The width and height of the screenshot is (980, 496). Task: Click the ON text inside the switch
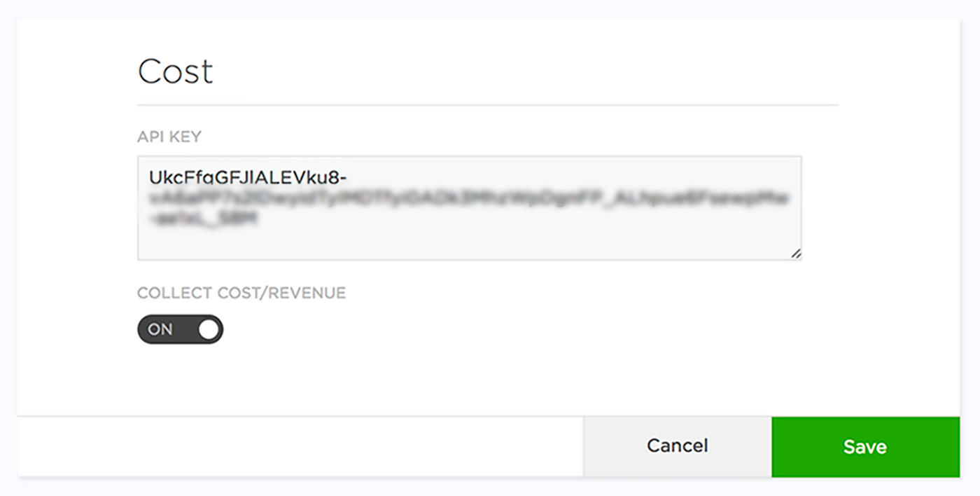(160, 329)
